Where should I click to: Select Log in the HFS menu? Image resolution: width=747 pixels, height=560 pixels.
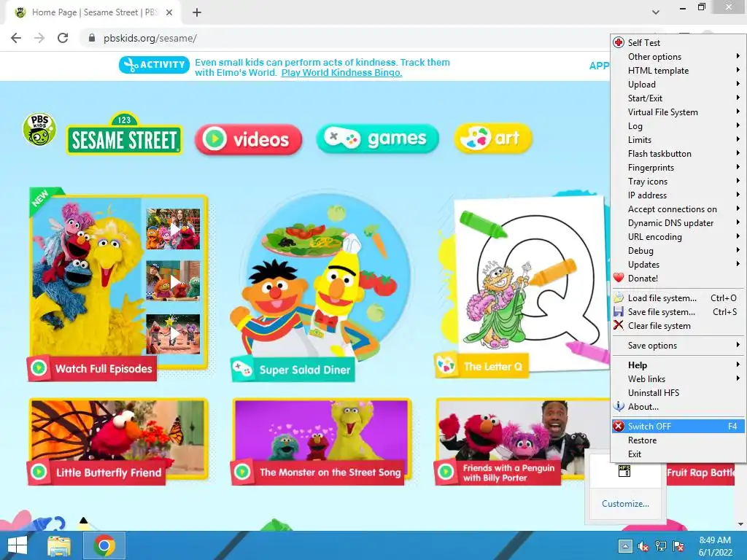[678, 125]
